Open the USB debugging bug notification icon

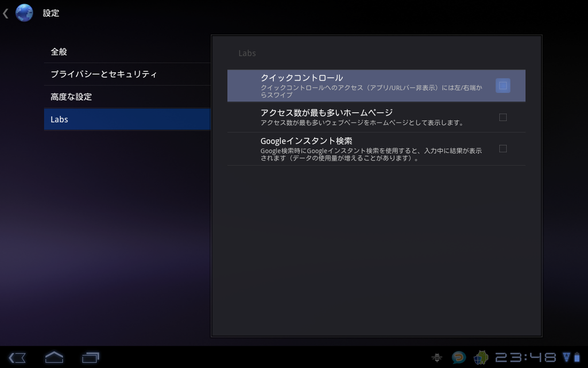coord(437,358)
